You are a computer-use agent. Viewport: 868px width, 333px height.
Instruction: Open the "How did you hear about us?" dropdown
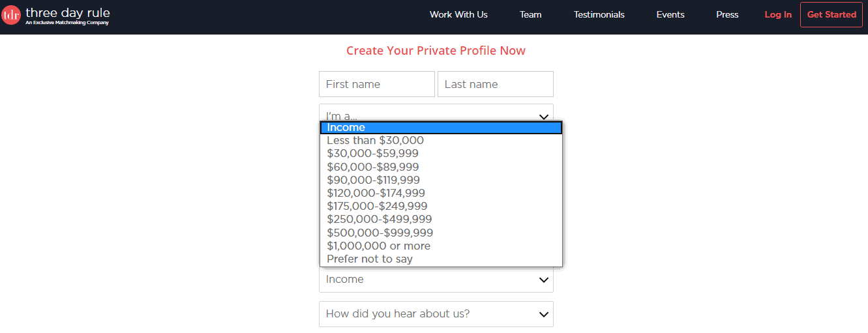tap(436, 314)
